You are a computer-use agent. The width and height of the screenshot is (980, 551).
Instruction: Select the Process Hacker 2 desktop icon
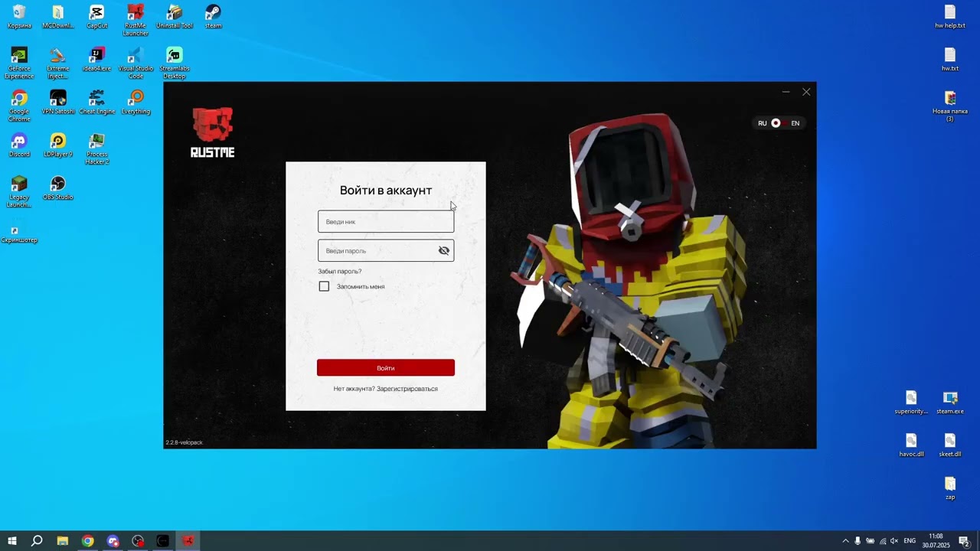(x=96, y=149)
